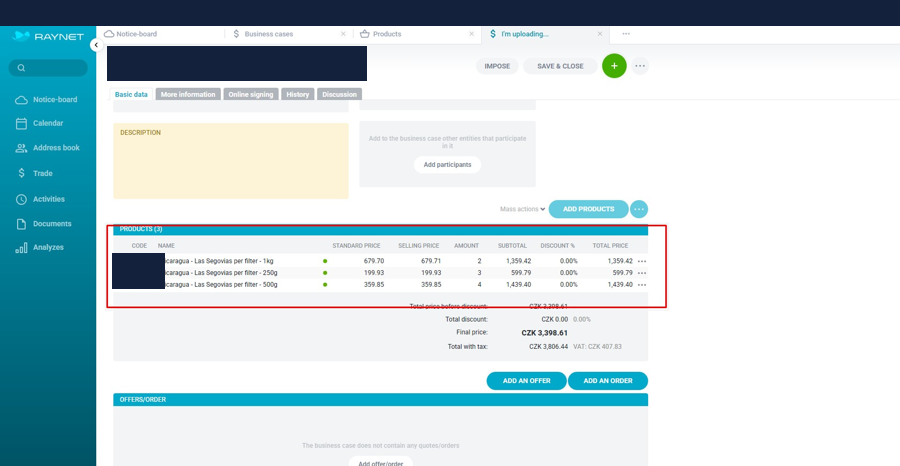Click the PRODUCTS (3) section header

tap(381, 229)
